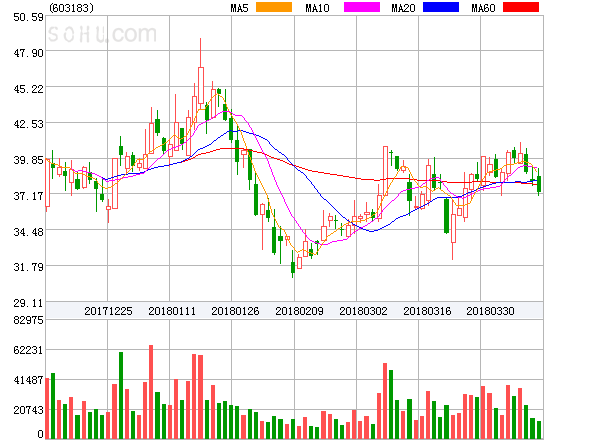Image resolution: width=600 pixels, height=440 pixels.
Task: Click the 47.90 price axis label
Action: (x=29, y=53)
